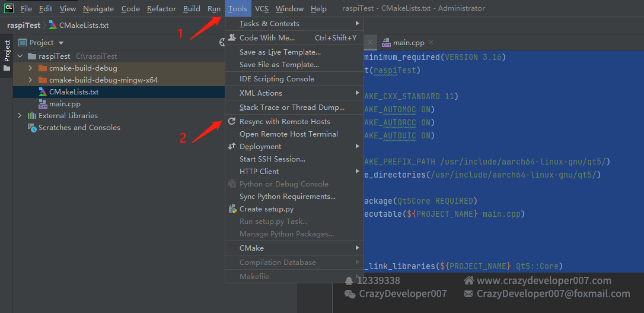Click the Resync refresh icon
Screen dimensions: 644x313
[x=232, y=121]
